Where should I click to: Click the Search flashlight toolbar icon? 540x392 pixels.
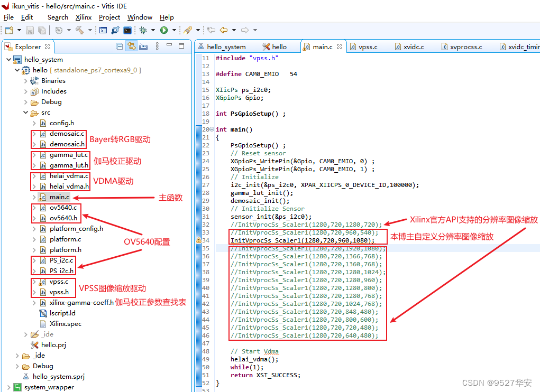click(188, 30)
